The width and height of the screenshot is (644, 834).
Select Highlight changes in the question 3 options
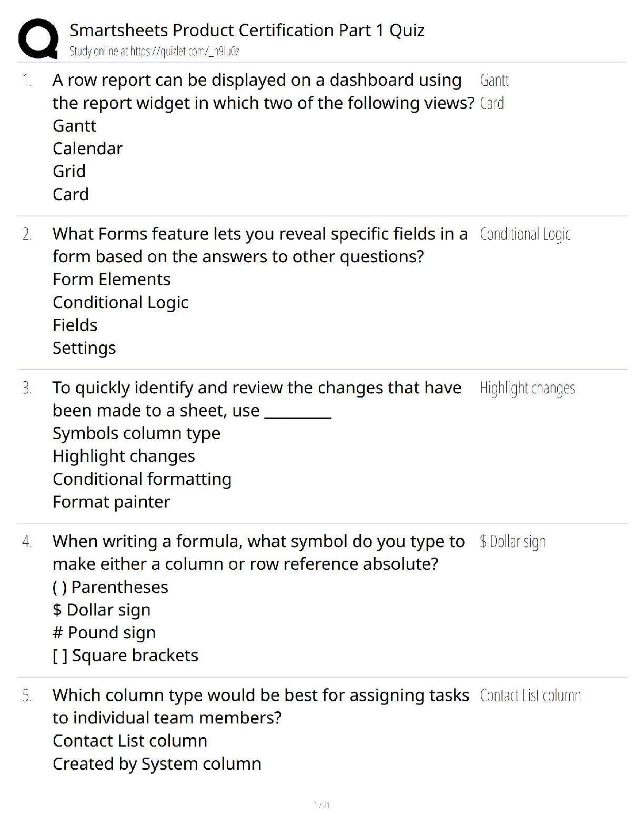[x=124, y=456]
